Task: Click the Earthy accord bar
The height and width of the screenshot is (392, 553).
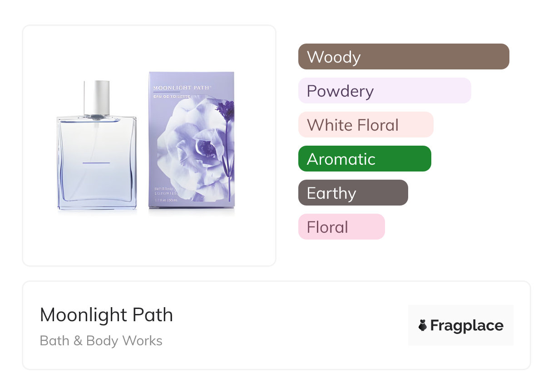Action: [353, 193]
